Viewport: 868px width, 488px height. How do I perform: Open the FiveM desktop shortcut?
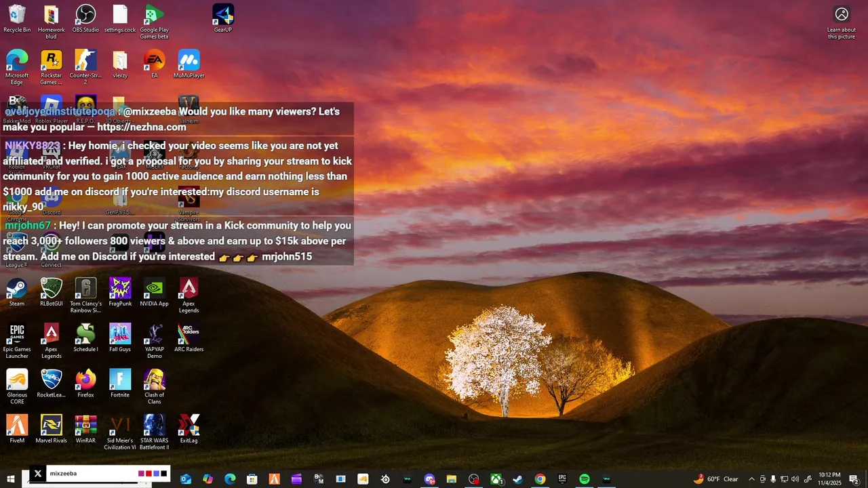(17, 428)
